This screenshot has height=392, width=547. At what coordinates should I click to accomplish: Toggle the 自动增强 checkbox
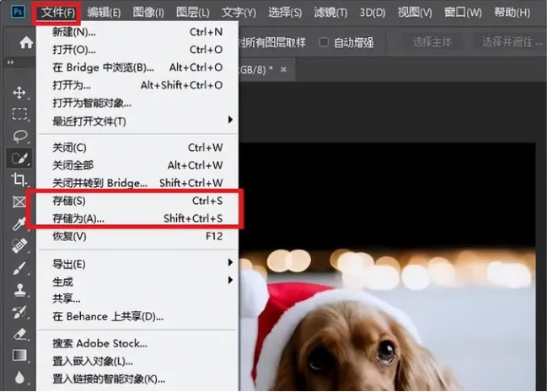point(324,42)
